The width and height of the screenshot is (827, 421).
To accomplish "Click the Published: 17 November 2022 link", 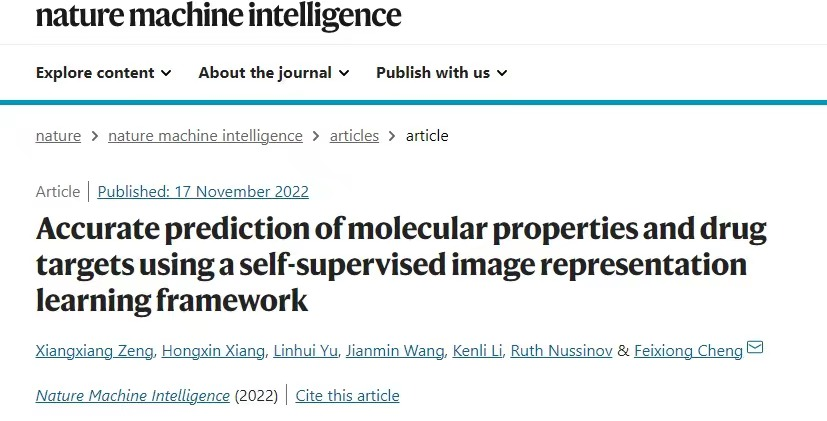I will point(203,192).
